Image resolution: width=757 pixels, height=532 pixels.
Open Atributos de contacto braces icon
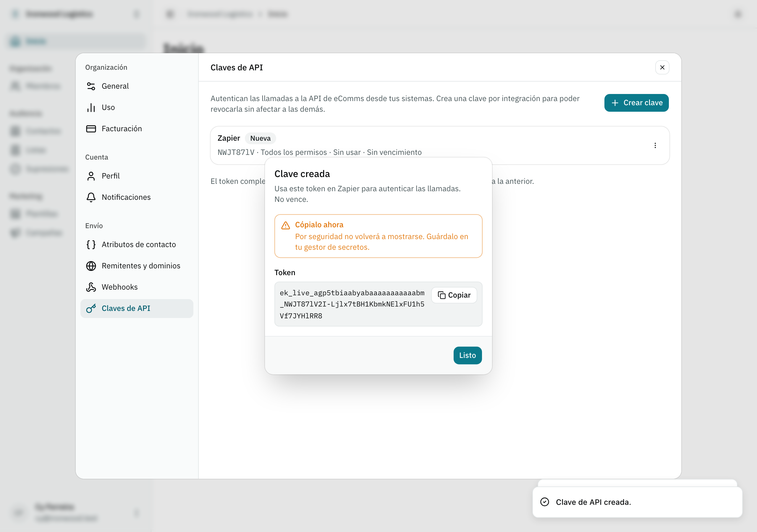pos(91,245)
